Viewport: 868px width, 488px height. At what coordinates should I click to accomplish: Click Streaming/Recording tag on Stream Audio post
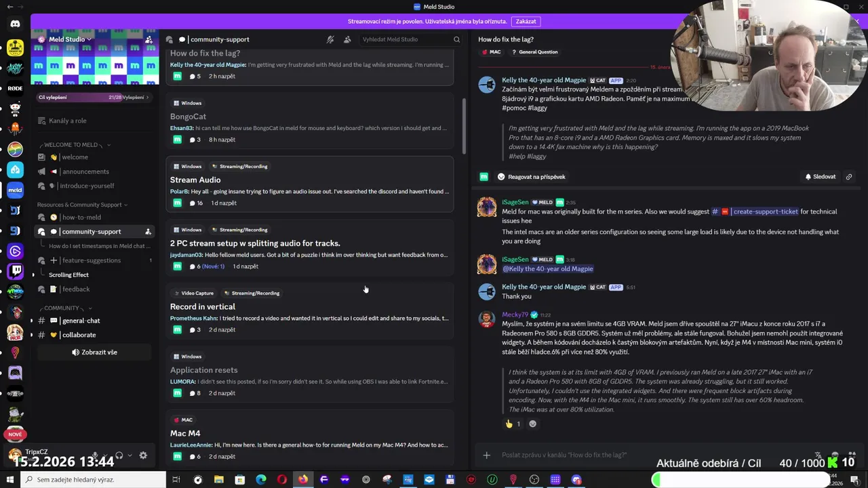coord(239,166)
